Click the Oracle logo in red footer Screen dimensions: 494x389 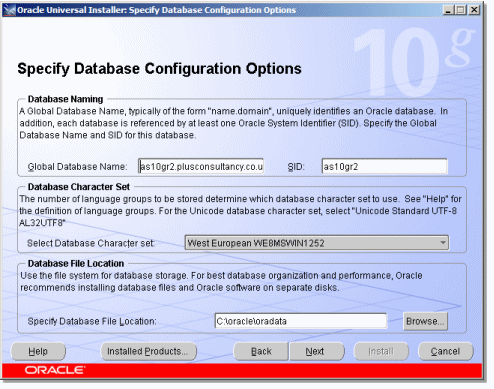[55, 370]
